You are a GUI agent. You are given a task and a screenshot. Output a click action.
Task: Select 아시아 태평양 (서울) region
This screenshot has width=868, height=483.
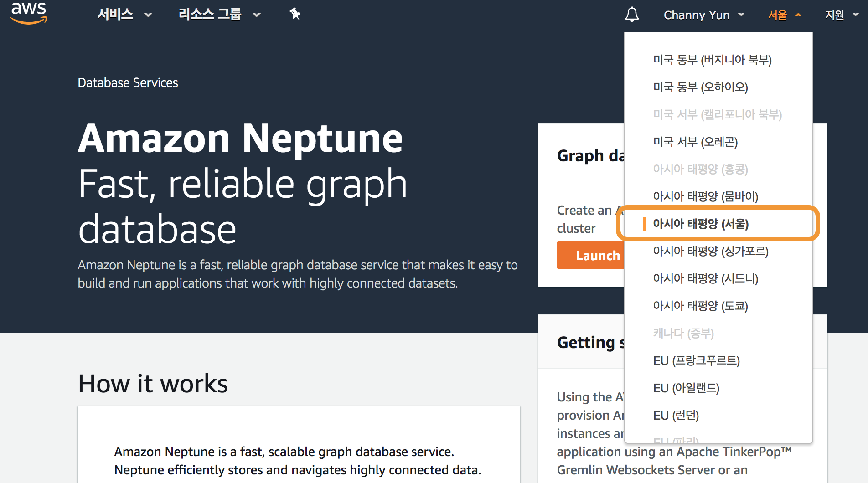701,224
